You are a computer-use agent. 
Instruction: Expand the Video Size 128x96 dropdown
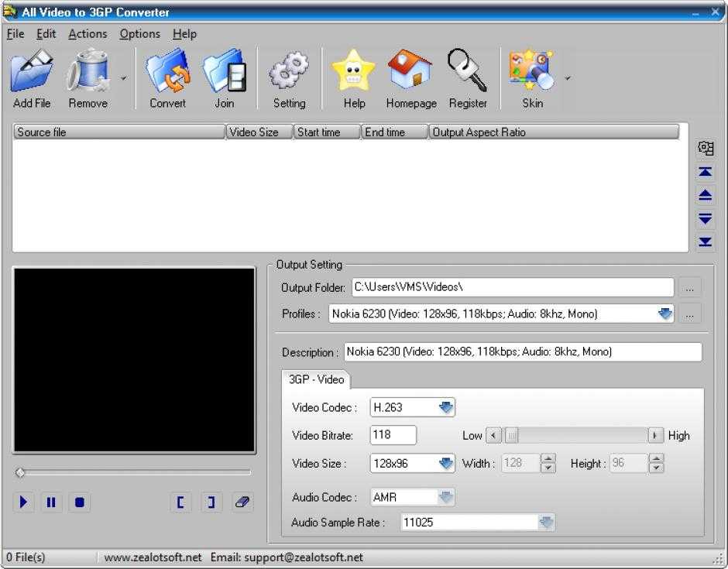(446, 463)
